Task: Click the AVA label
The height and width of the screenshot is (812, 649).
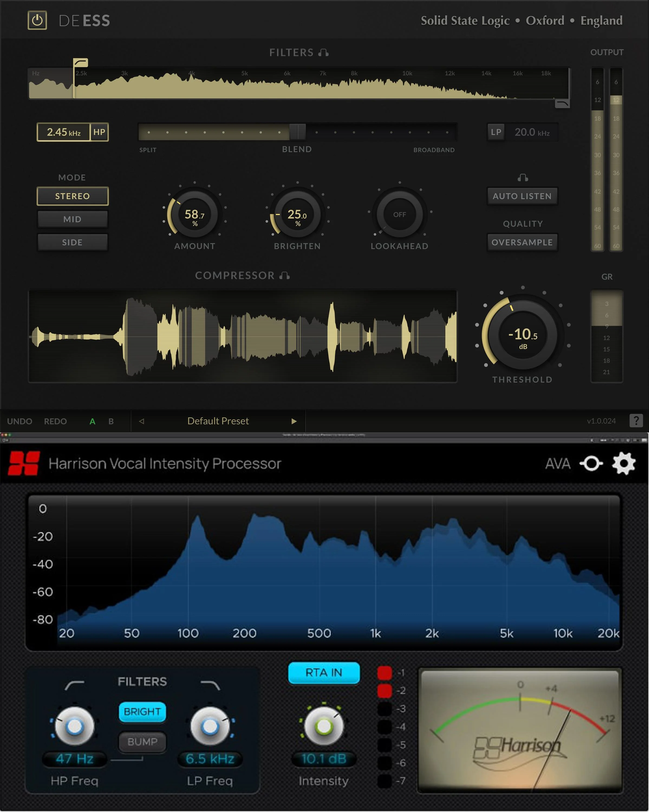Action: (557, 464)
